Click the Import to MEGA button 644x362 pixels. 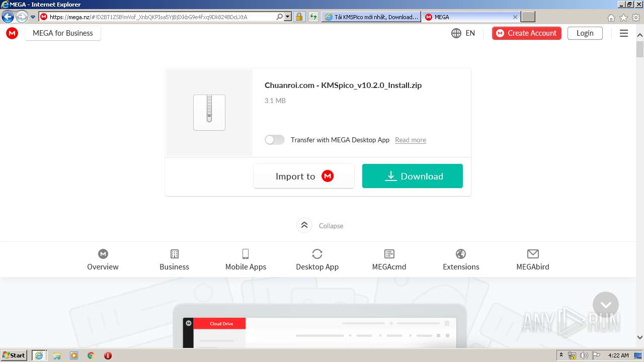304,176
